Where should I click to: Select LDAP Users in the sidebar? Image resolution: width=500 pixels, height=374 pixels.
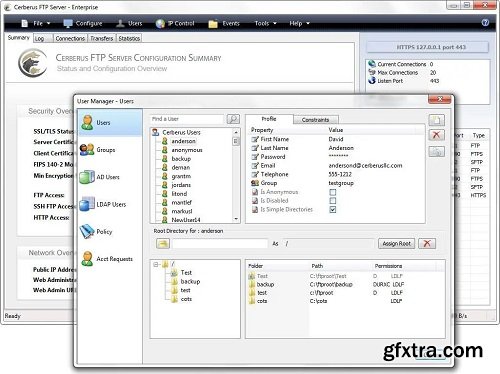(103, 204)
